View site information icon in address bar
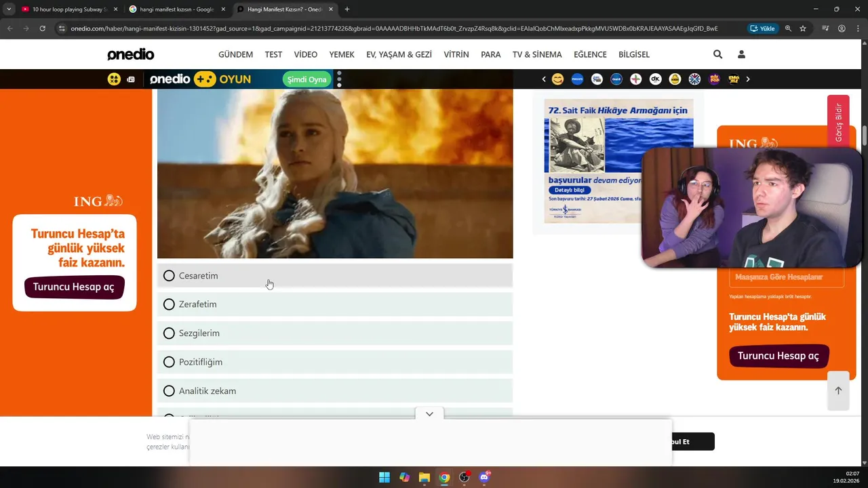Image resolution: width=868 pixels, height=488 pixels. coord(62,28)
